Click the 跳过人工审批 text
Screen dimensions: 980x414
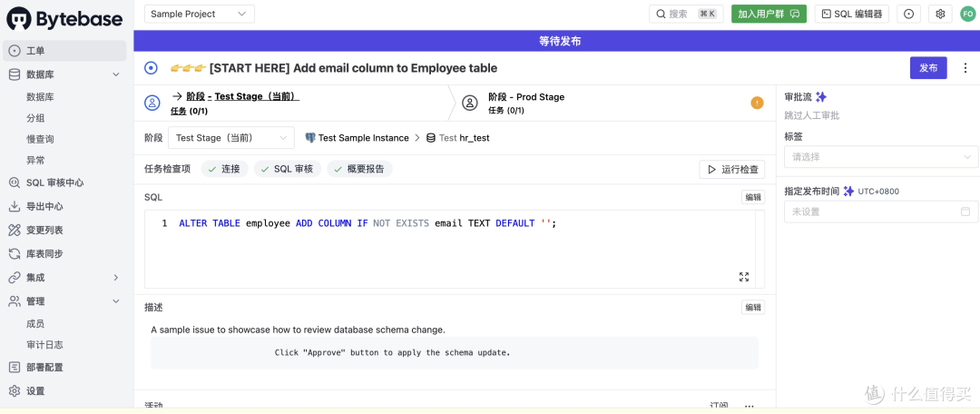(x=812, y=115)
